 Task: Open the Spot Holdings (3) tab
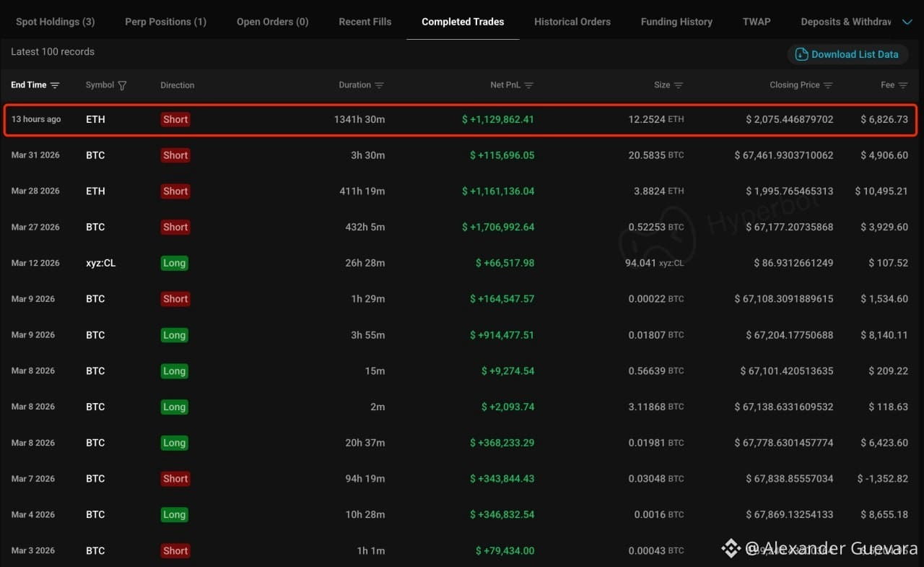tap(55, 22)
